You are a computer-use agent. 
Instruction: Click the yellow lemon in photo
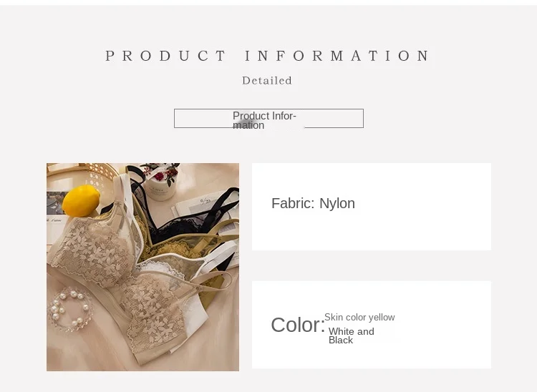point(81,201)
